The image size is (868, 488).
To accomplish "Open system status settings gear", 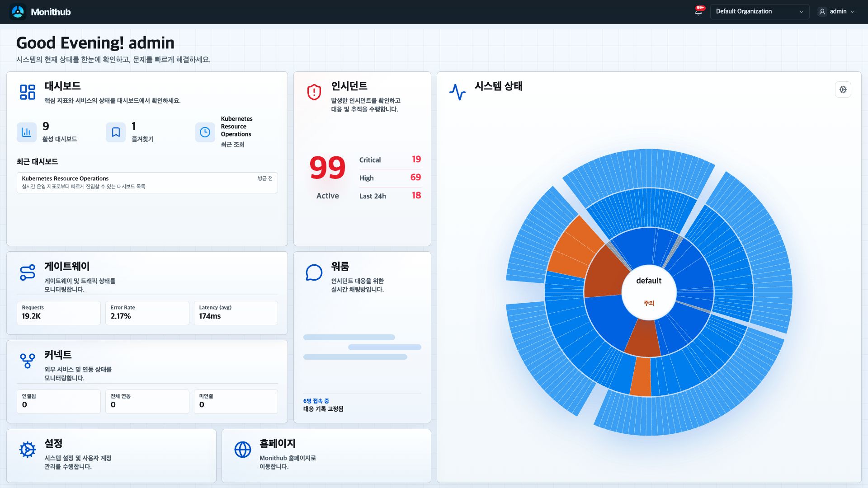I will 843,89.
